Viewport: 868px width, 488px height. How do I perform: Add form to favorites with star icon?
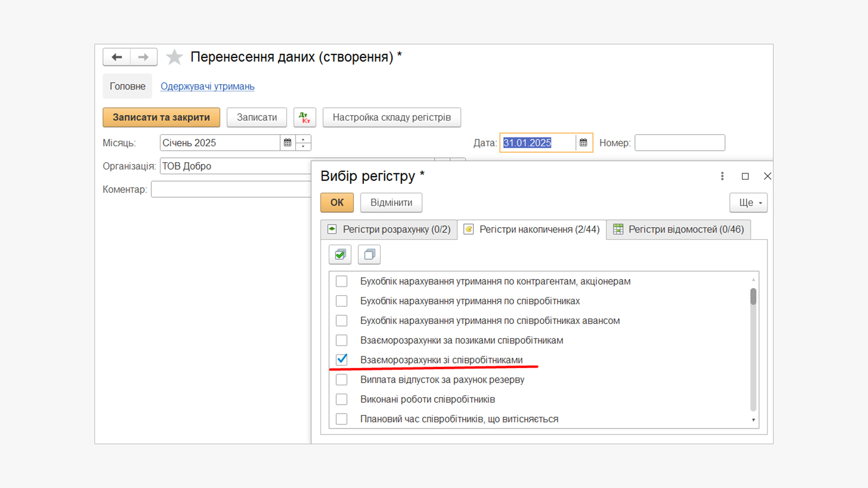(x=174, y=57)
